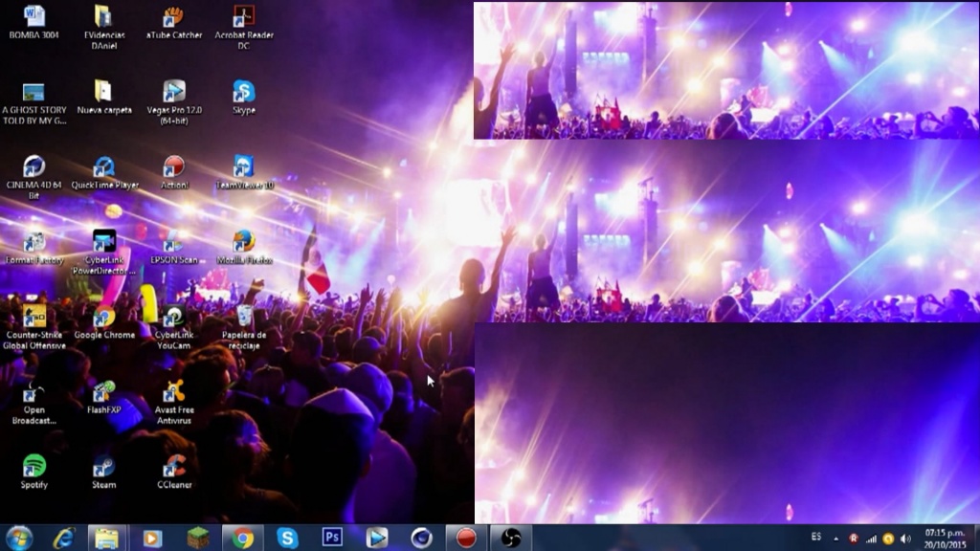The image size is (980, 551).
Task: Open the volume speaker tray icon
Action: 905,539
